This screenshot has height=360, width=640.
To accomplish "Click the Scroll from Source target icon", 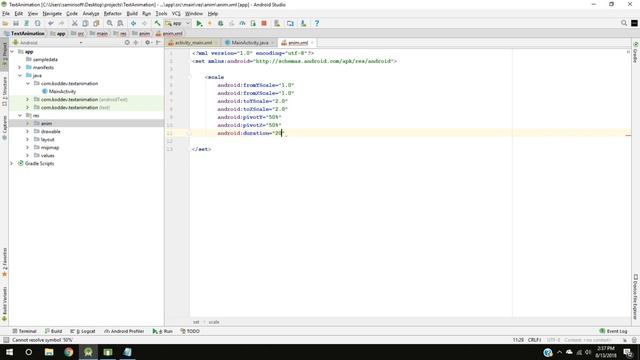I will pos(127,42).
